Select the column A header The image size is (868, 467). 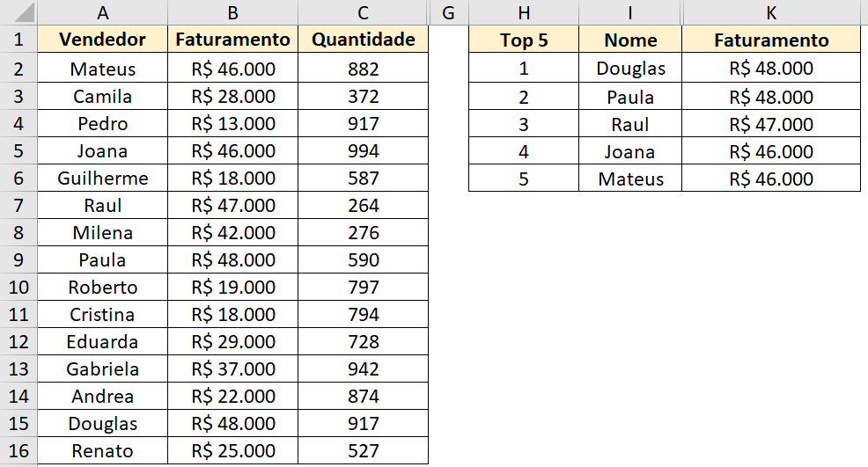[x=103, y=13]
